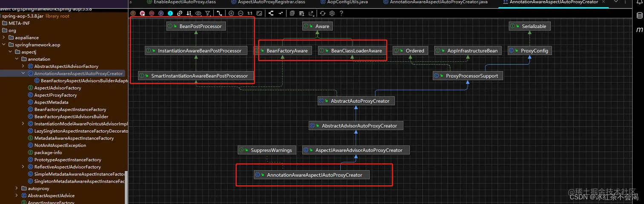Apply current layout to the diagram
Image resolution: width=644 pixels, height=204 pixels.
[x=271, y=14]
